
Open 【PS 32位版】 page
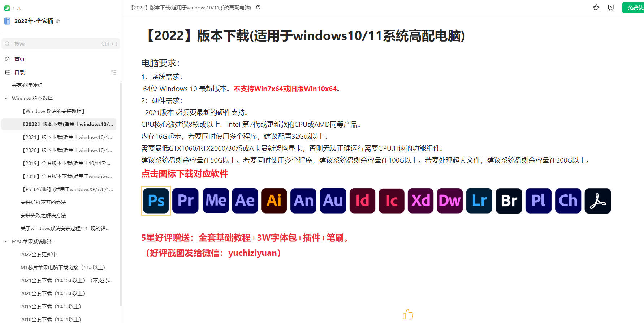click(68, 189)
